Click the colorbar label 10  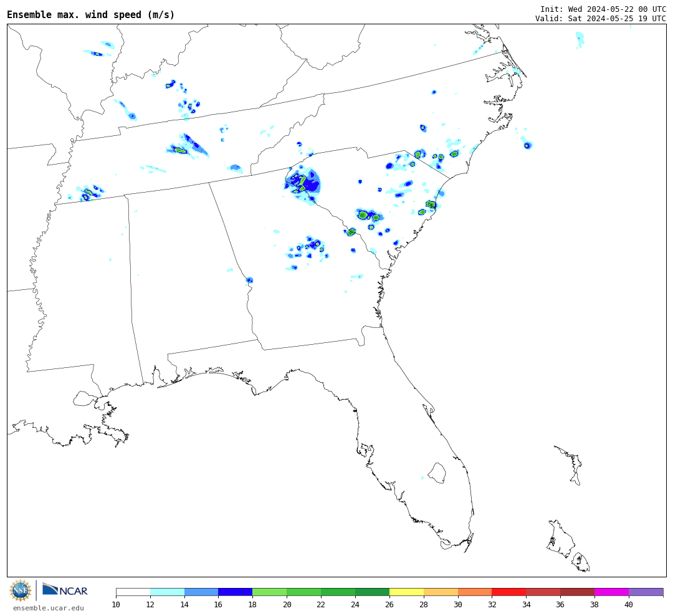pyautogui.click(x=116, y=604)
